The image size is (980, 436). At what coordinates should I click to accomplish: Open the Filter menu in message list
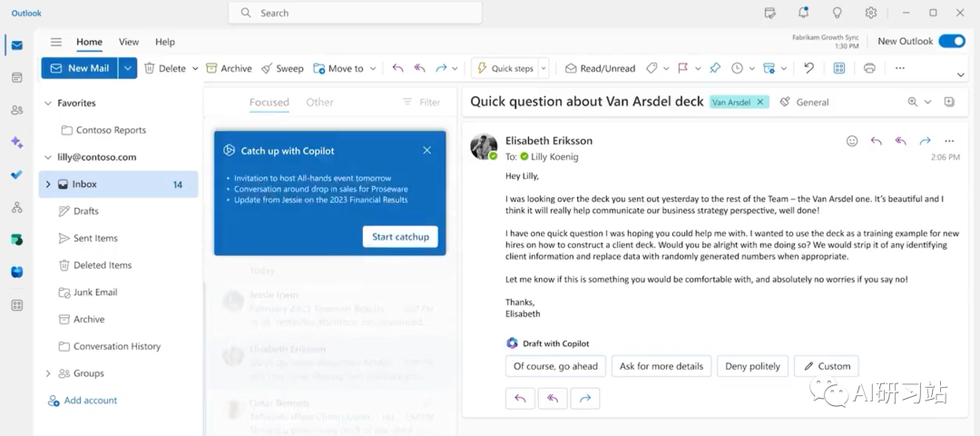(421, 102)
